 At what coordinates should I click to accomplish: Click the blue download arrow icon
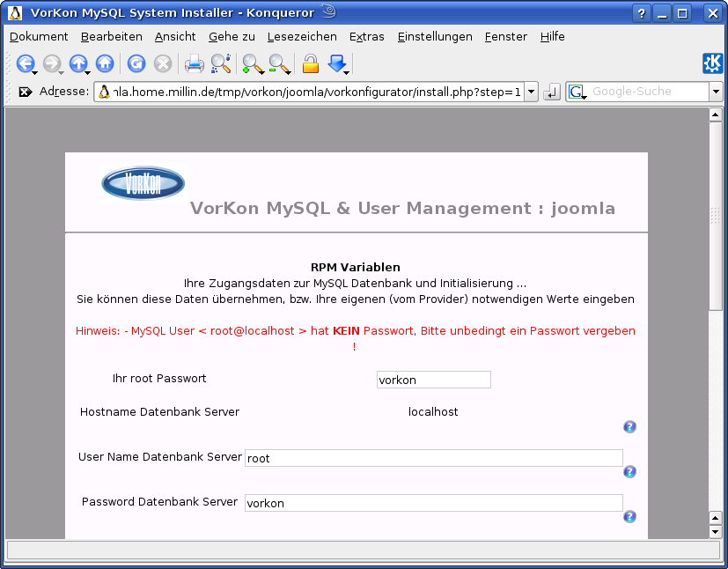click(336, 63)
